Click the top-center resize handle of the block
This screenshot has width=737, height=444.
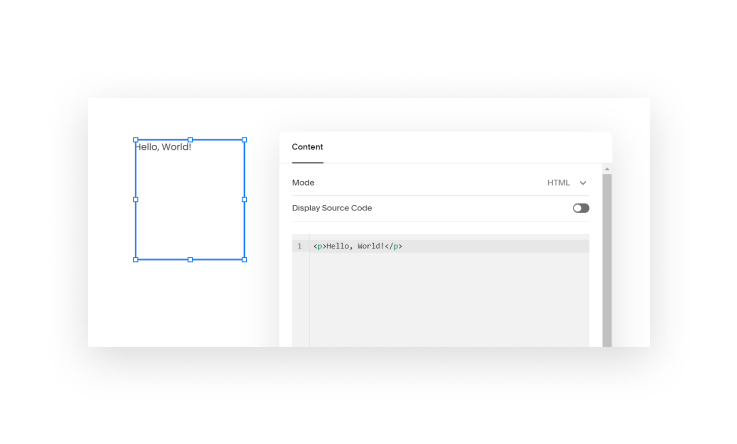pos(190,140)
